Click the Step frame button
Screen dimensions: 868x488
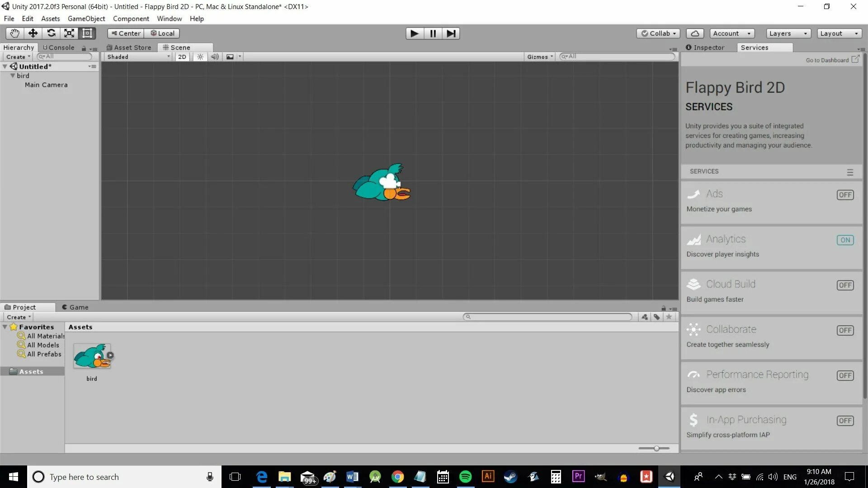point(451,33)
